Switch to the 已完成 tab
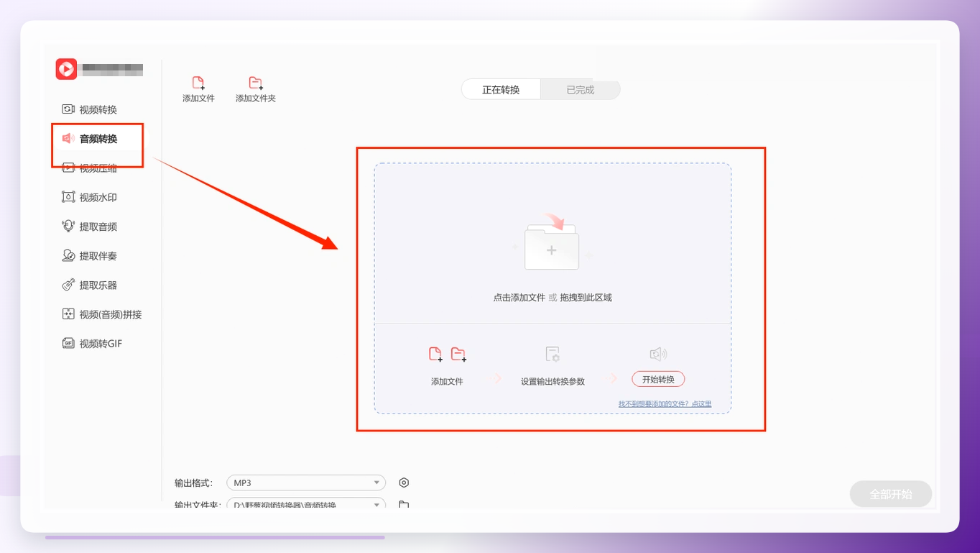This screenshot has width=980, height=553. (580, 90)
